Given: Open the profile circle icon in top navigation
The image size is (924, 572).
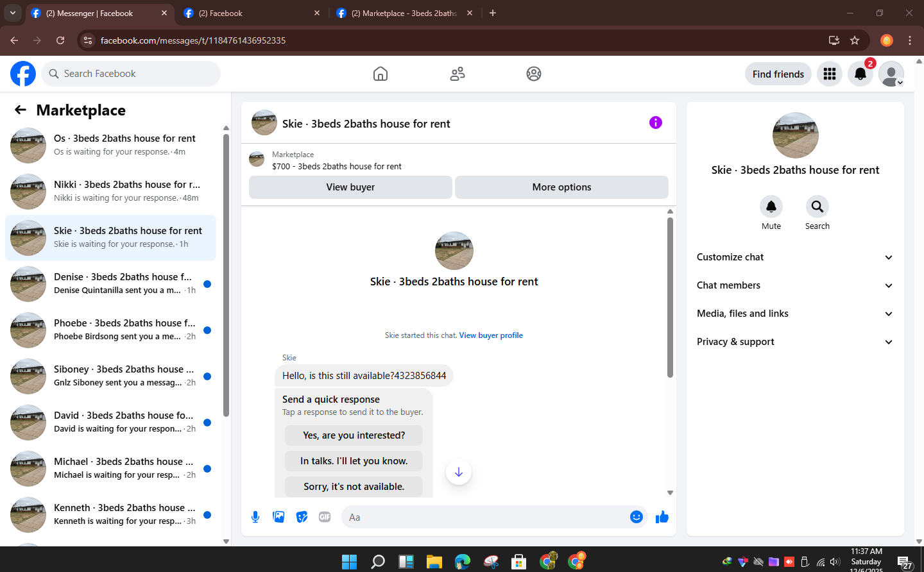Looking at the screenshot, I should pos(534,74).
